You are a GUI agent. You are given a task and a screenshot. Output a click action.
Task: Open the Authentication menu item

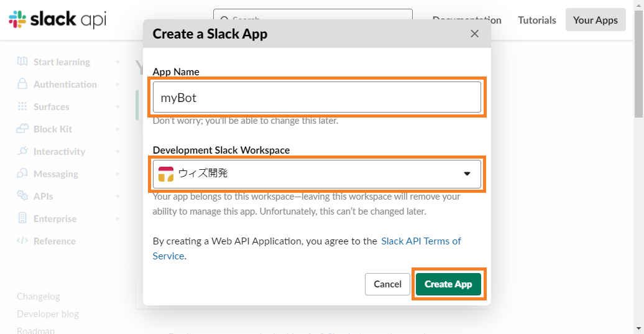point(65,84)
